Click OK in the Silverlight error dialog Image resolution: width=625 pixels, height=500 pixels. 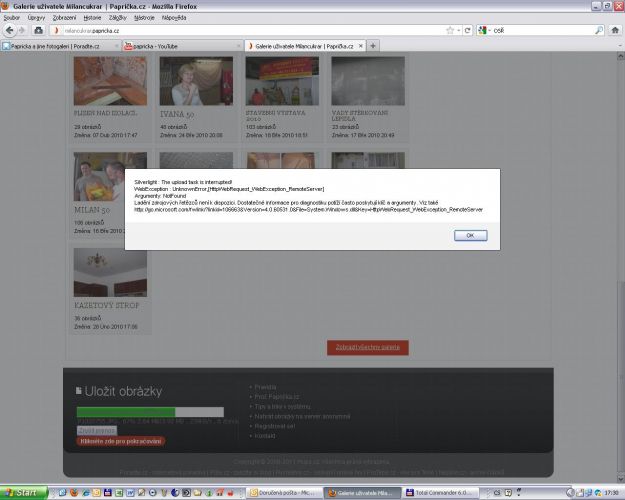(x=470, y=235)
